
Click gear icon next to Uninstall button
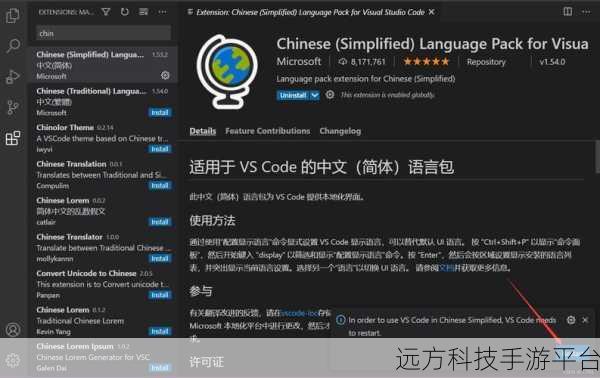tap(330, 94)
